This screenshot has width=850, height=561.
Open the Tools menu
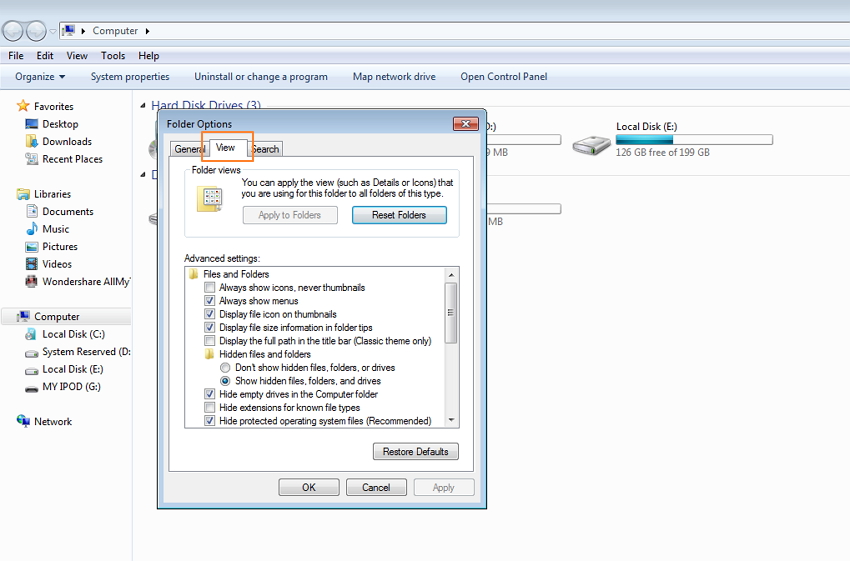pyautogui.click(x=113, y=56)
